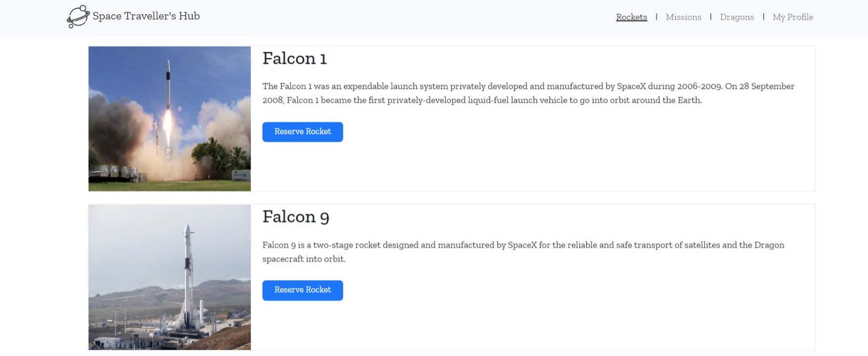
Task: Reserve the Falcon 9 rocket
Action: tap(303, 290)
